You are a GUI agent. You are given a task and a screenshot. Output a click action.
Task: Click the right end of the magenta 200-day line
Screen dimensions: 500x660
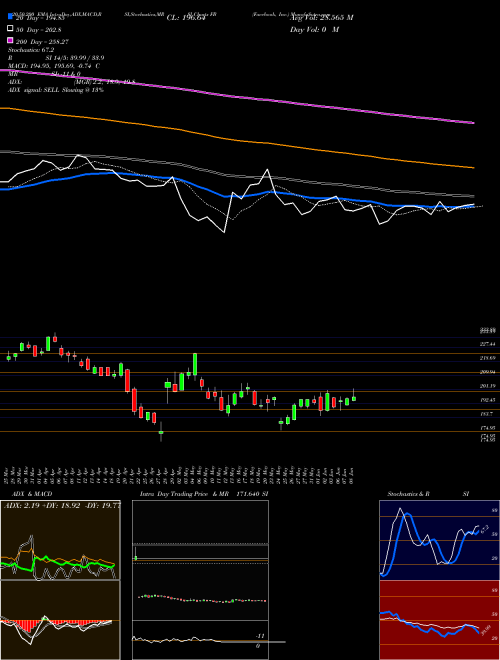click(473, 123)
